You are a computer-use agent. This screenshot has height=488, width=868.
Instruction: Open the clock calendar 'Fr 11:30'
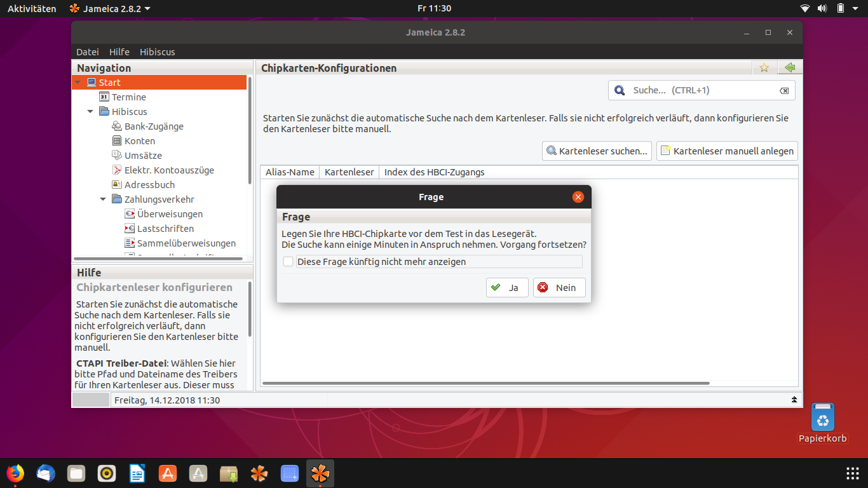pos(435,8)
